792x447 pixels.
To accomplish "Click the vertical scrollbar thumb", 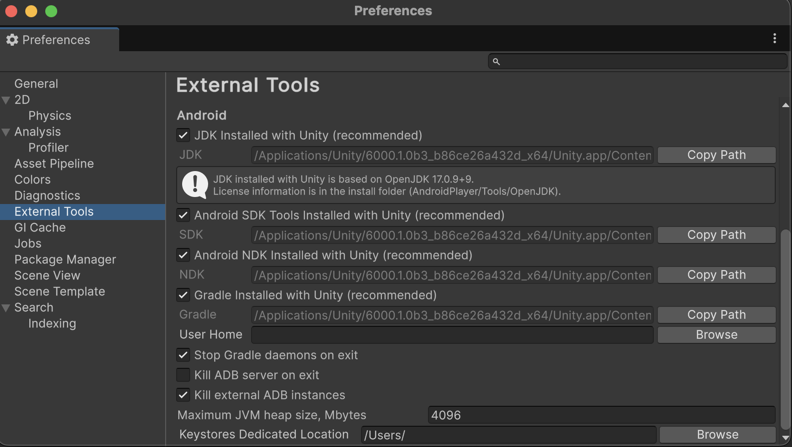I will point(785,310).
